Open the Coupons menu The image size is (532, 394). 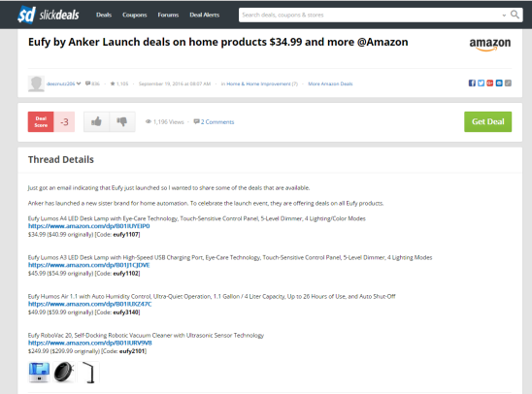pos(135,15)
